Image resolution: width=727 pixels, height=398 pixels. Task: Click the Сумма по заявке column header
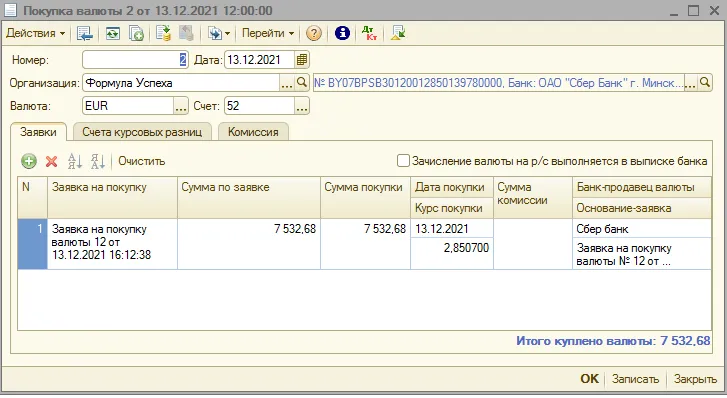tap(249, 198)
